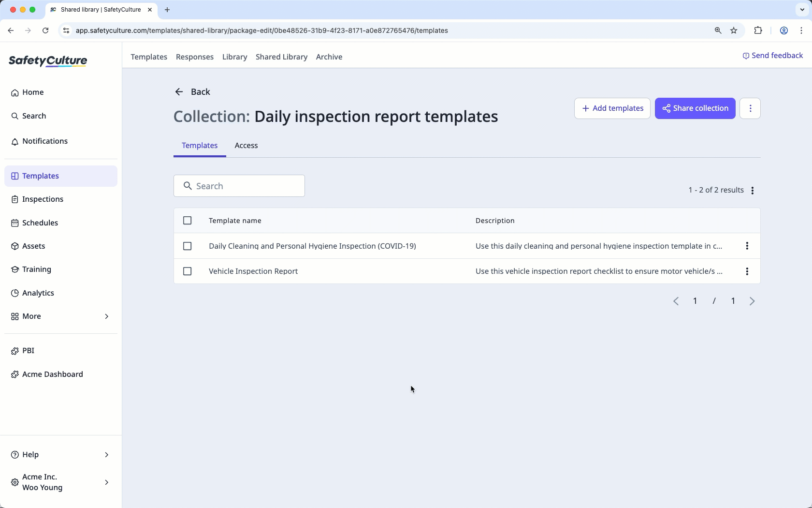The width and height of the screenshot is (812, 508).
Task: Click the browser address bar URL
Action: point(262,30)
